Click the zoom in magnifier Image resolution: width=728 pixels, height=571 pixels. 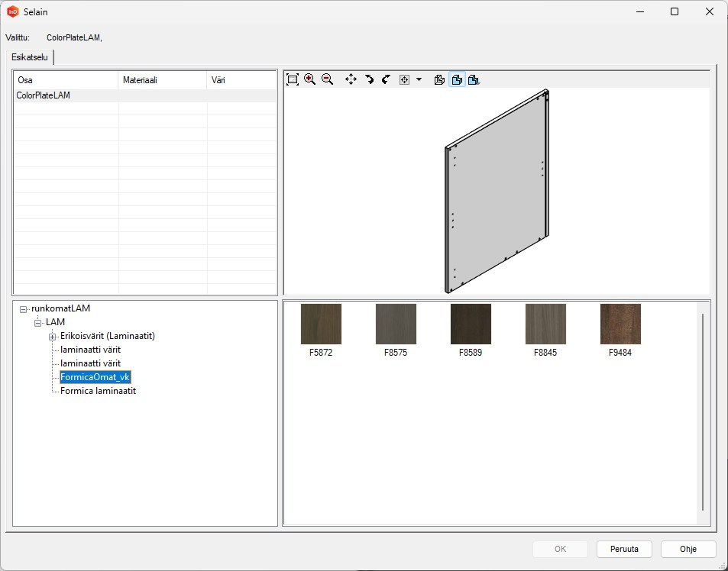coord(309,79)
